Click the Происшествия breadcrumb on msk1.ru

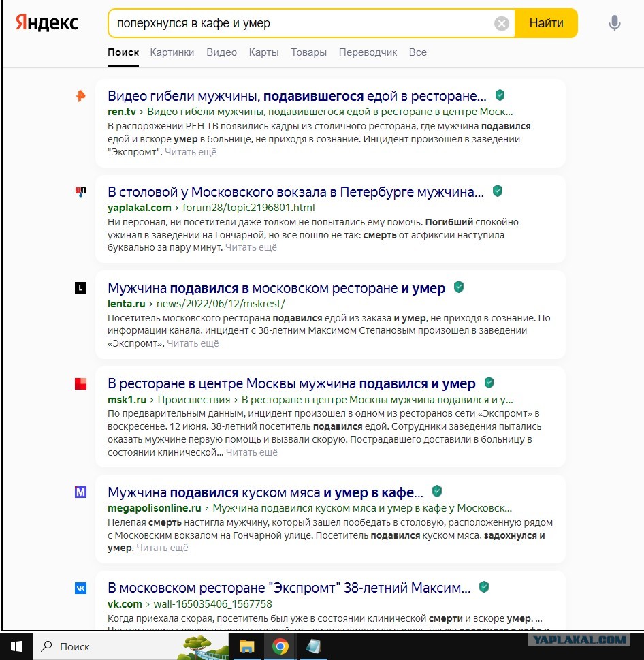click(x=194, y=400)
